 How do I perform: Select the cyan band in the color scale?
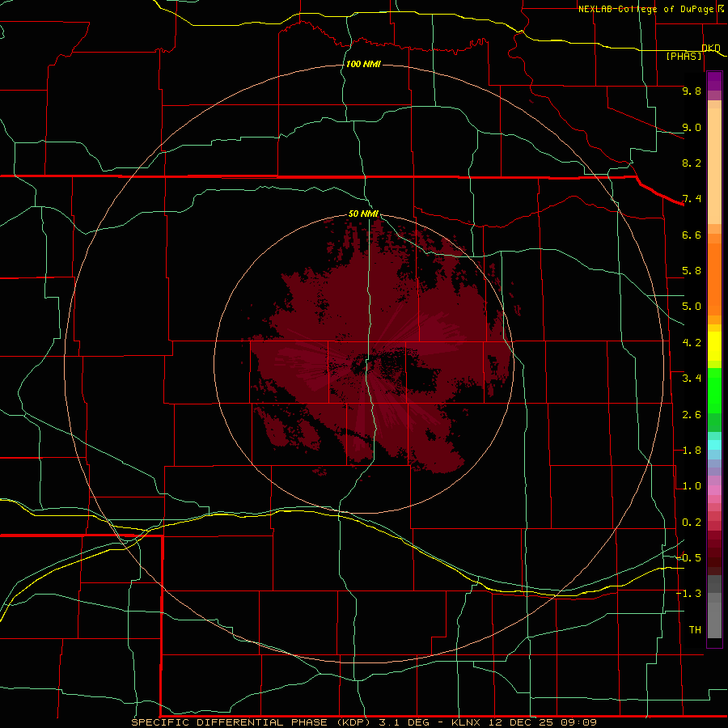click(x=714, y=445)
